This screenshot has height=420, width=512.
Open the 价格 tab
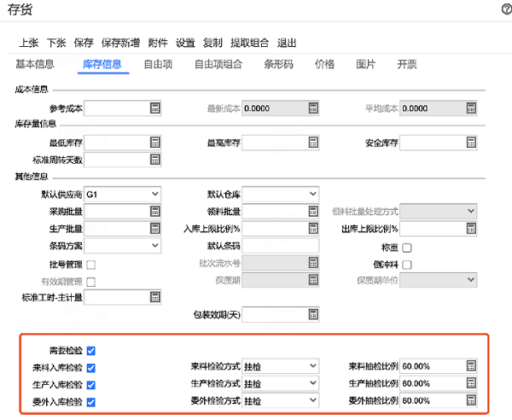coord(324,64)
